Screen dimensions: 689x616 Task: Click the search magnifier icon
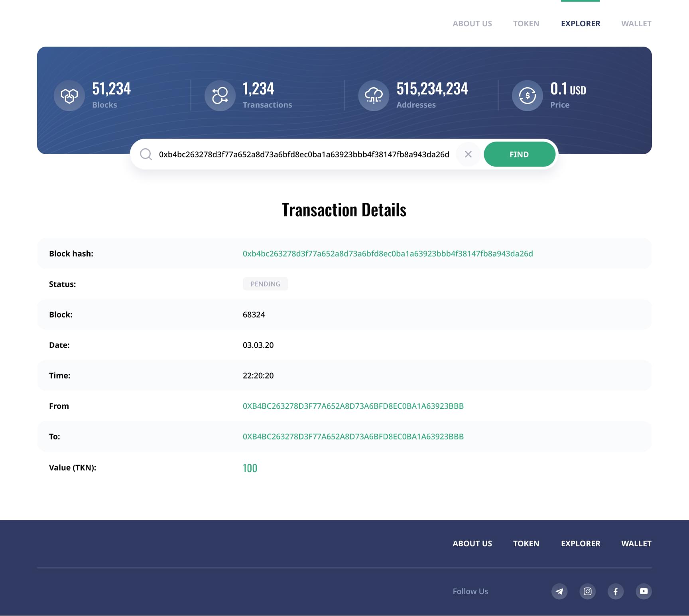146,154
